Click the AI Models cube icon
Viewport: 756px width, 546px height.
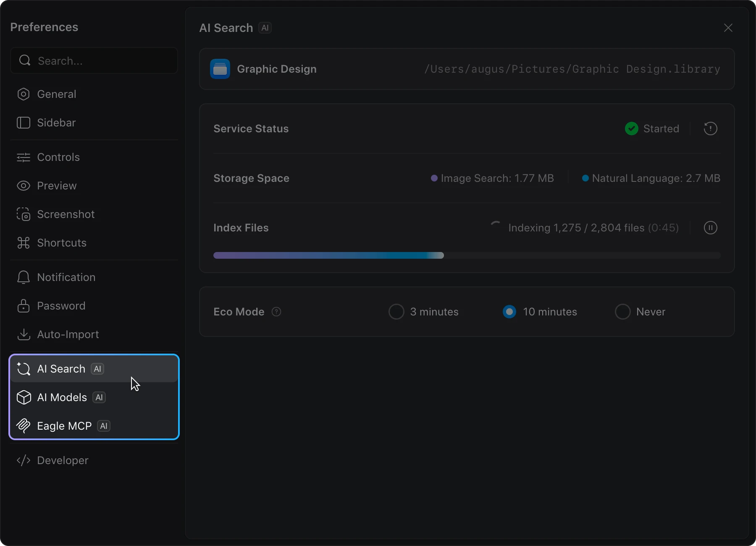pyautogui.click(x=24, y=397)
